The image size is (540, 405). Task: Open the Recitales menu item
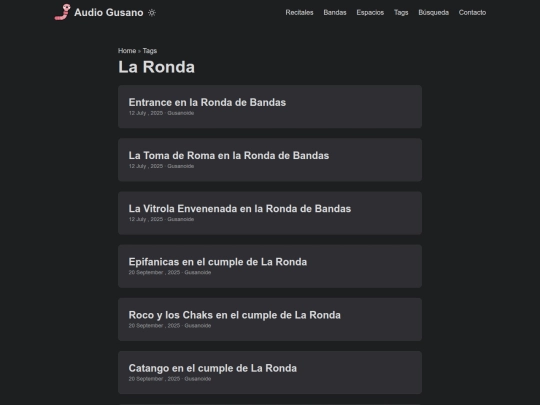tap(299, 12)
